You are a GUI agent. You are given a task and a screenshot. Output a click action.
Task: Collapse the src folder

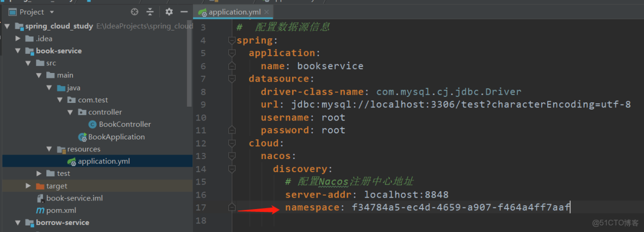point(28,63)
